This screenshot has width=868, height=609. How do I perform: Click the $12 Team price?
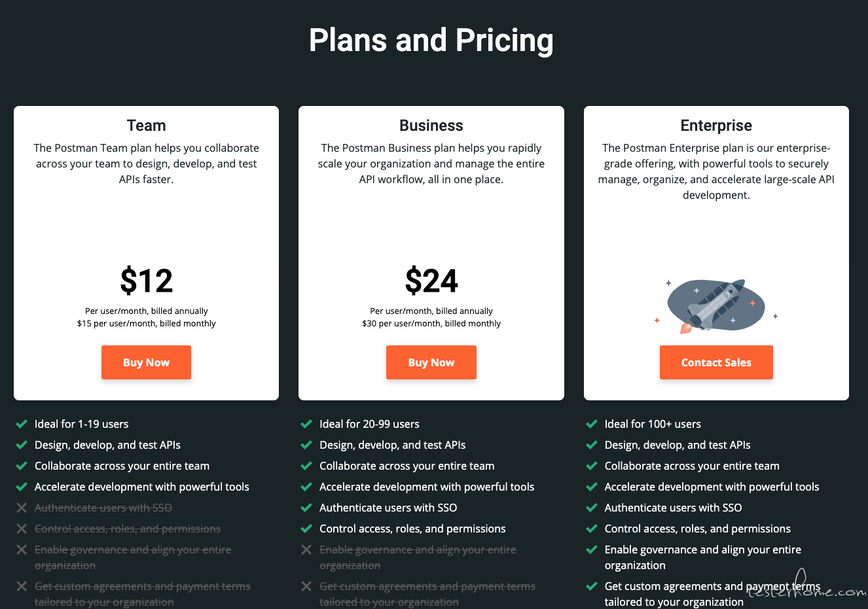click(147, 281)
